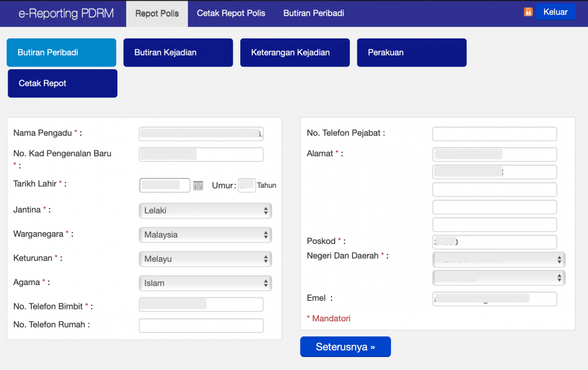
Task: Switch to the Repot Polis tab
Action: [x=156, y=13]
